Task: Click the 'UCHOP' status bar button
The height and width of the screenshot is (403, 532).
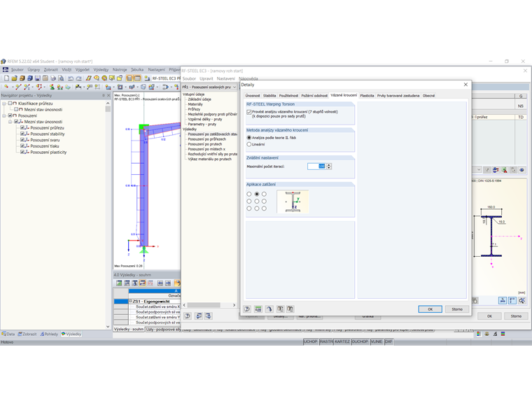Action: [310, 341]
